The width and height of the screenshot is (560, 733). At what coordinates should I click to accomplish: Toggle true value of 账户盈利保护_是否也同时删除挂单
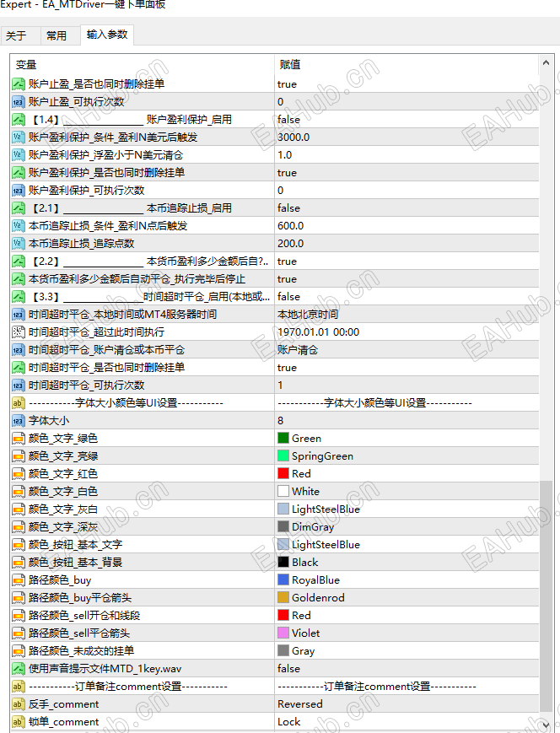click(407, 173)
